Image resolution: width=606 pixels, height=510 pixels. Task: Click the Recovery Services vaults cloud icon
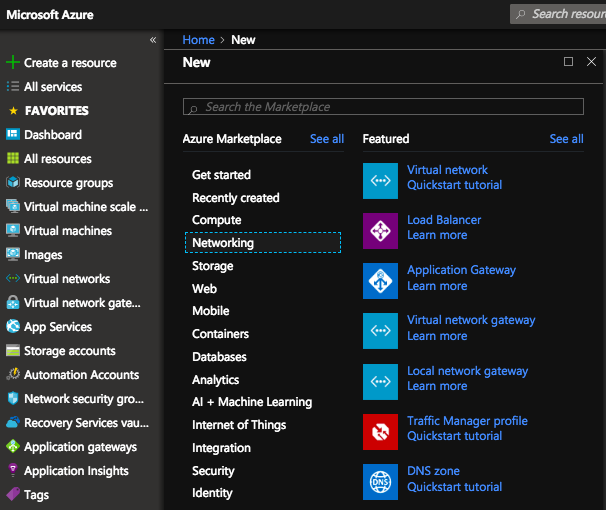(x=13, y=422)
